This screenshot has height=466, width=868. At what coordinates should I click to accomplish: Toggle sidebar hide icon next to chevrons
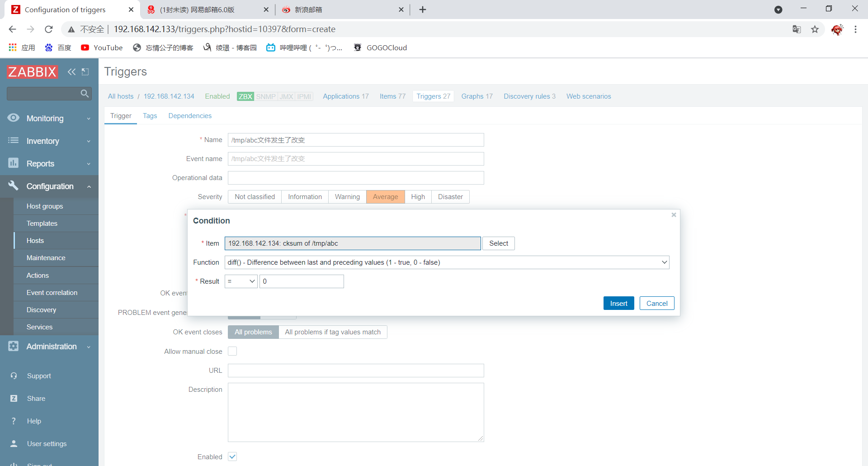click(85, 71)
